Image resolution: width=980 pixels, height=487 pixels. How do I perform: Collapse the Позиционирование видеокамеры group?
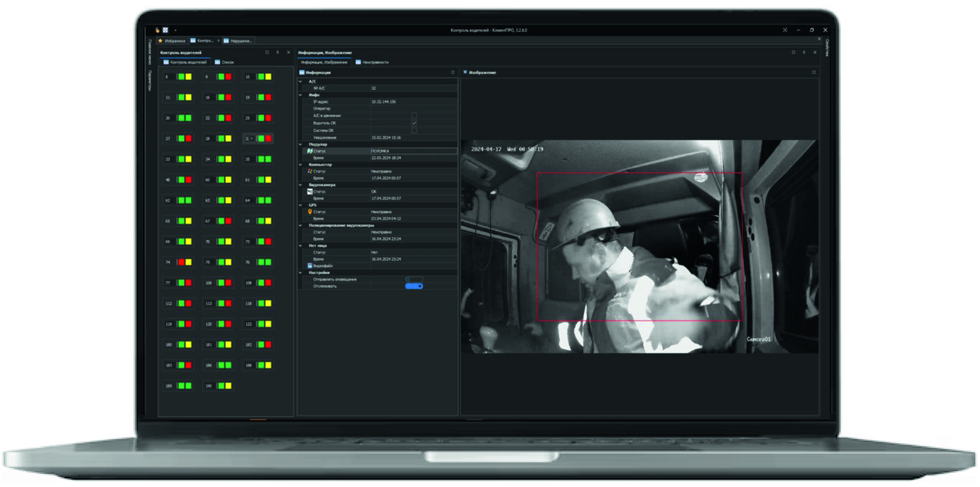(x=301, y=225)
